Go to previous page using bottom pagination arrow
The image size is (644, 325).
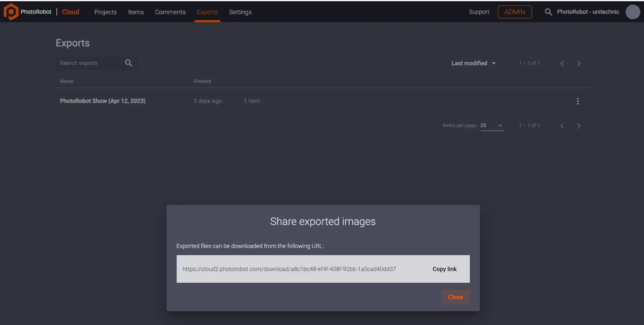tap(562, 126)
